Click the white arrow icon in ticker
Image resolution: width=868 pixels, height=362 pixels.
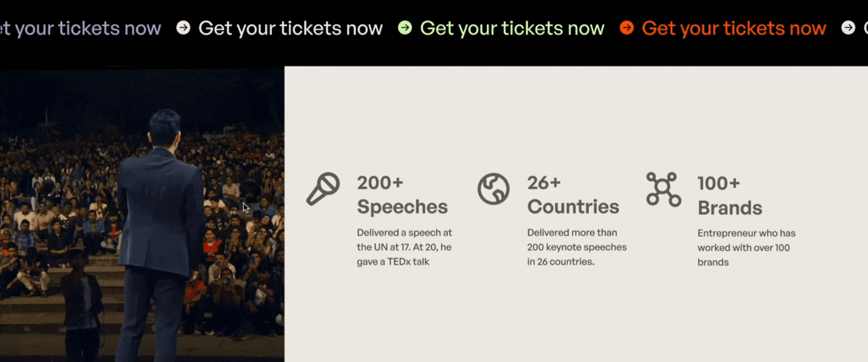click(183, 28)
